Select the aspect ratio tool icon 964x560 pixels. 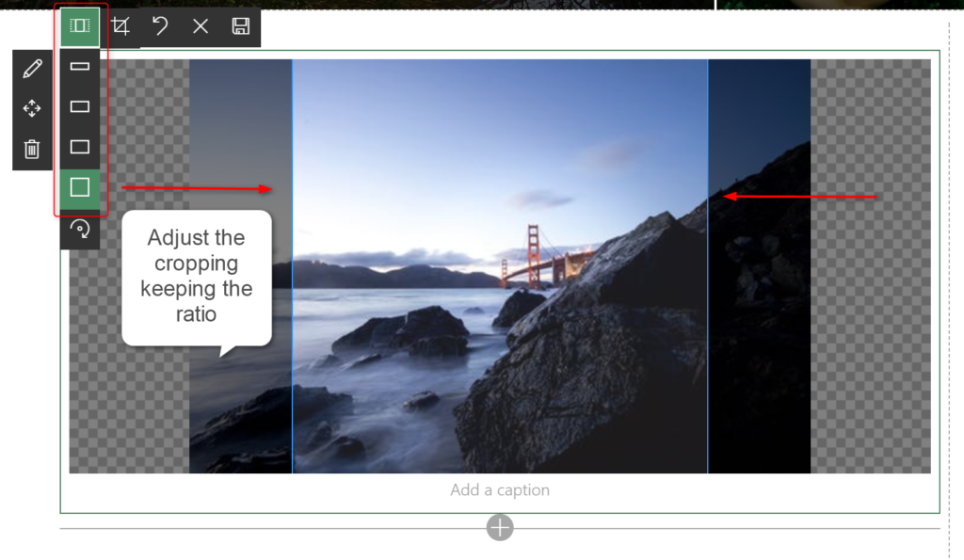pos(80,26)
